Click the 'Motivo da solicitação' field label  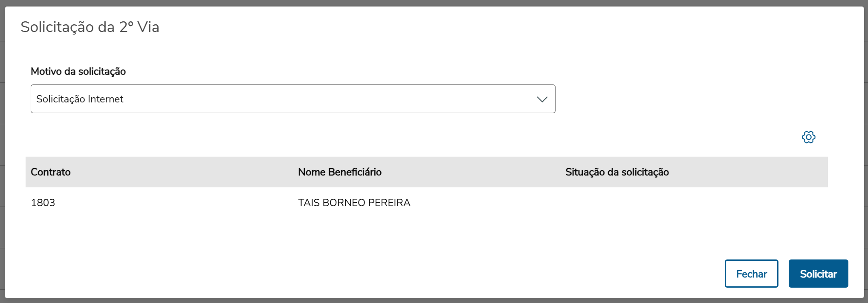[x=78, y=71]
